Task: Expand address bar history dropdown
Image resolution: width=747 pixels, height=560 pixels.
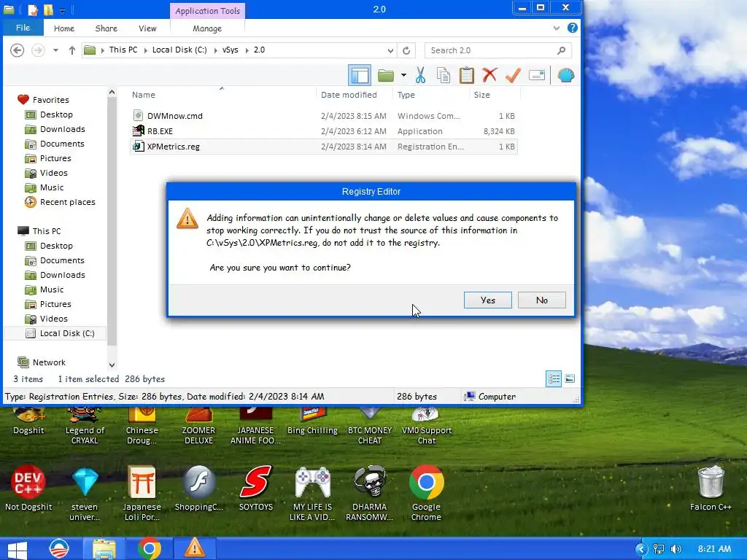Action: click(x=390, y=50)
